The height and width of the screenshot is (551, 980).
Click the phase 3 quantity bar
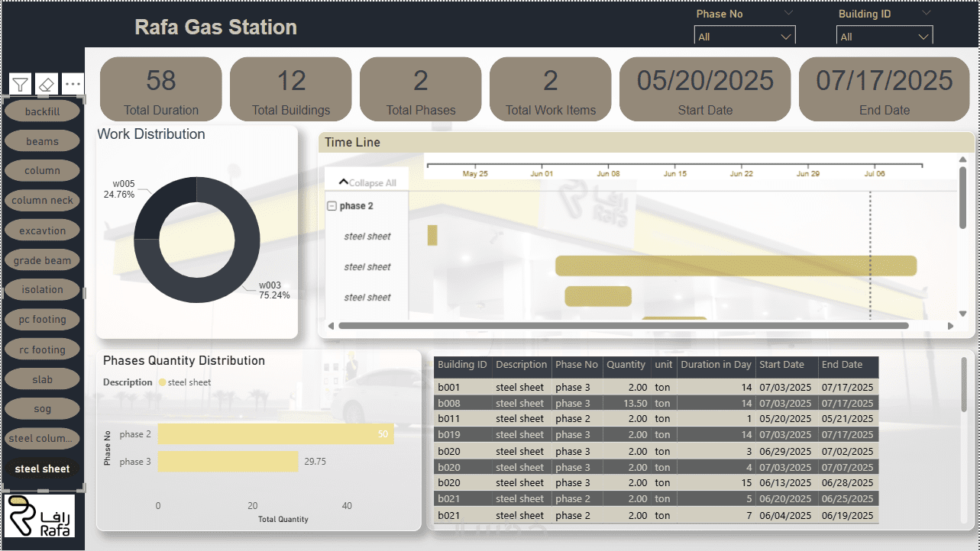pos(228,462)
